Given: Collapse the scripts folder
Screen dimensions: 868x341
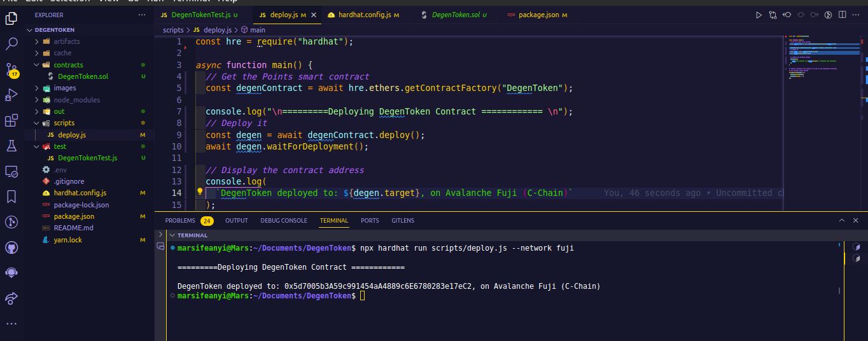Looking at the screenshot, I should (x=37, y=123).
